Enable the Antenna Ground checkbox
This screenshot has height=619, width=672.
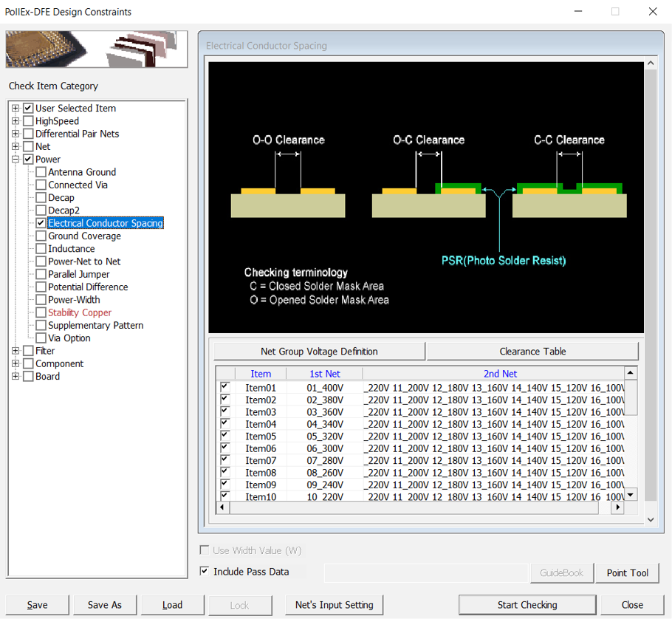point(41,172)
